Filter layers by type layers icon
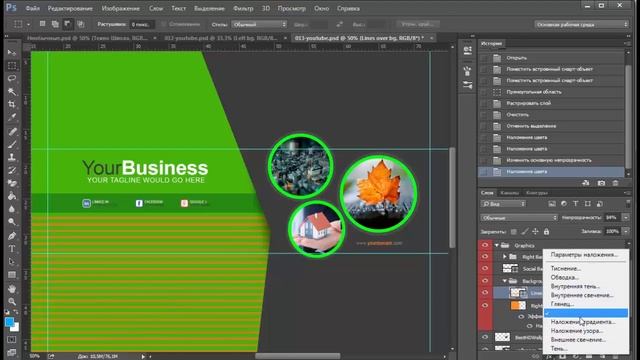The width and height of the screenshot is (640, 360). (x=576, y=204)
